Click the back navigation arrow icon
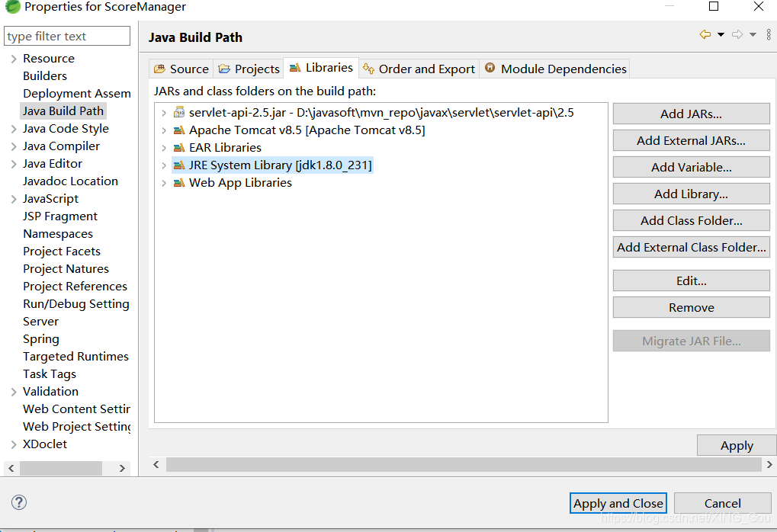This screenshot has height=532, width=777. coord(705,34)
